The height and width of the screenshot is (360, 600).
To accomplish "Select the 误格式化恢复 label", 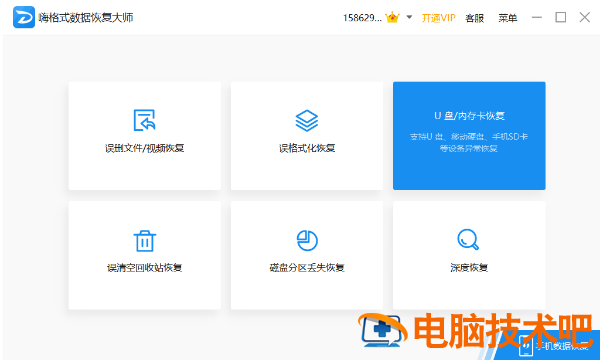I will click(307, 148).
